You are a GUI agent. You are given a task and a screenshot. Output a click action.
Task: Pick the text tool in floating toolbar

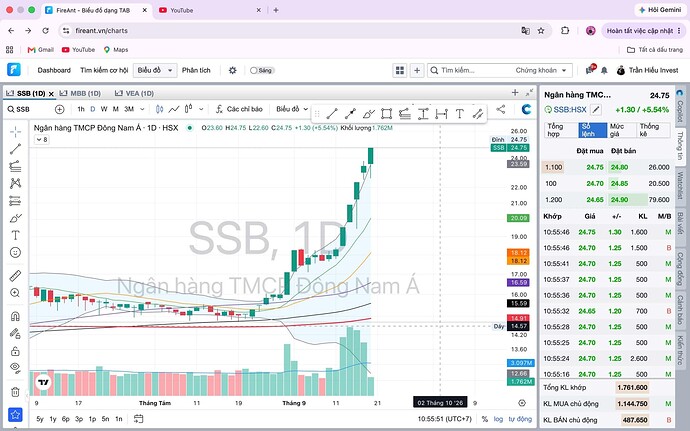pos(459,114)
